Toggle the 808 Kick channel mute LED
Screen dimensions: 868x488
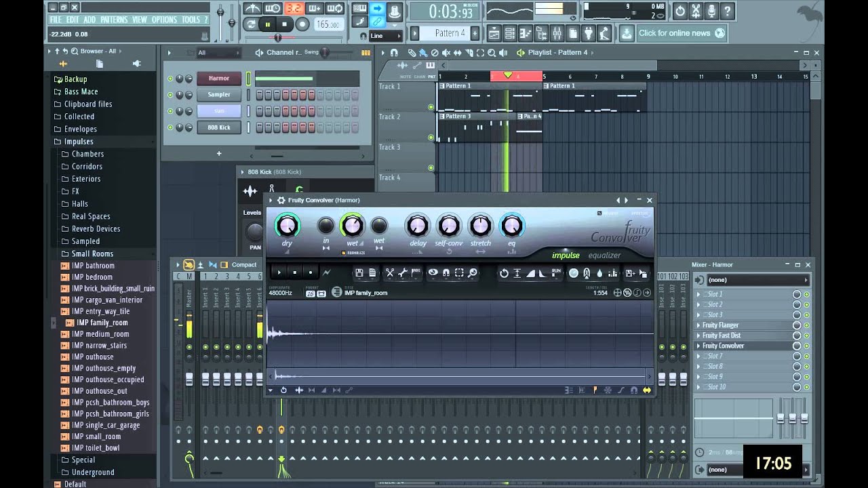170,127
